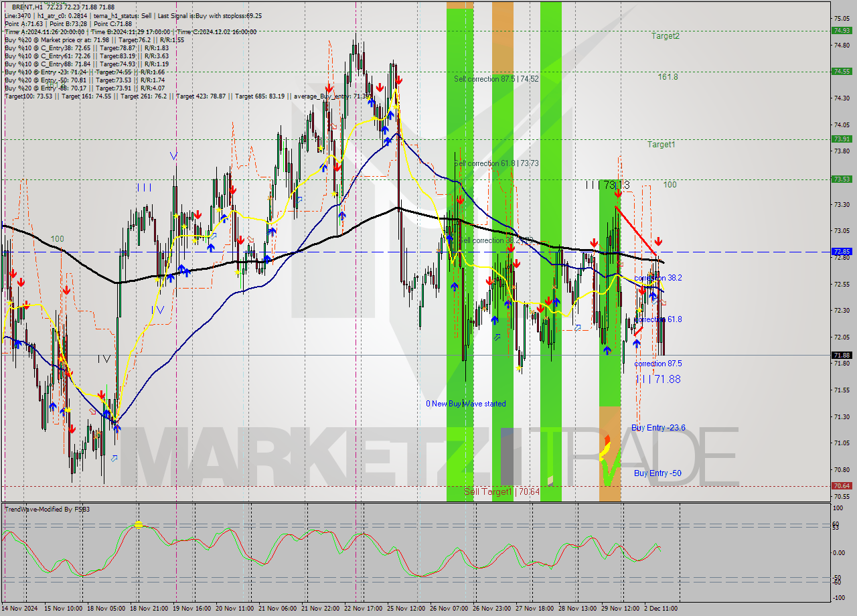Click the green 73.91 price tag
Image resolution: width=857 pixels, height=616 pixels.
pos(842,139)
